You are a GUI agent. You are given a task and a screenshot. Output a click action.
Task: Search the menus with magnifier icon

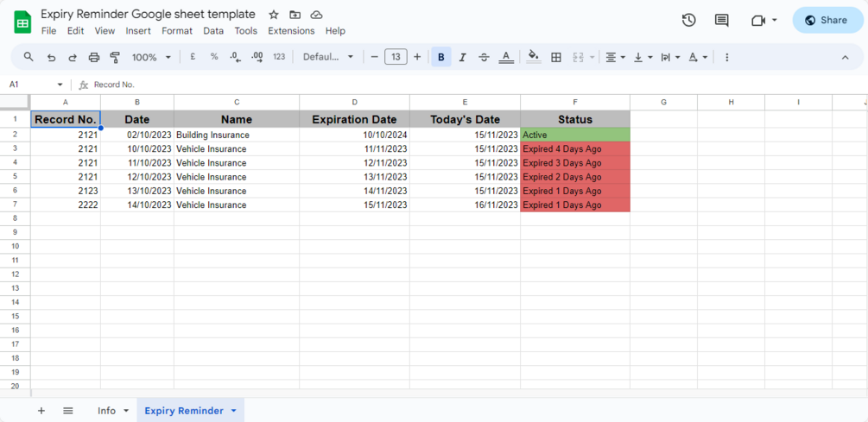[29, 57]
